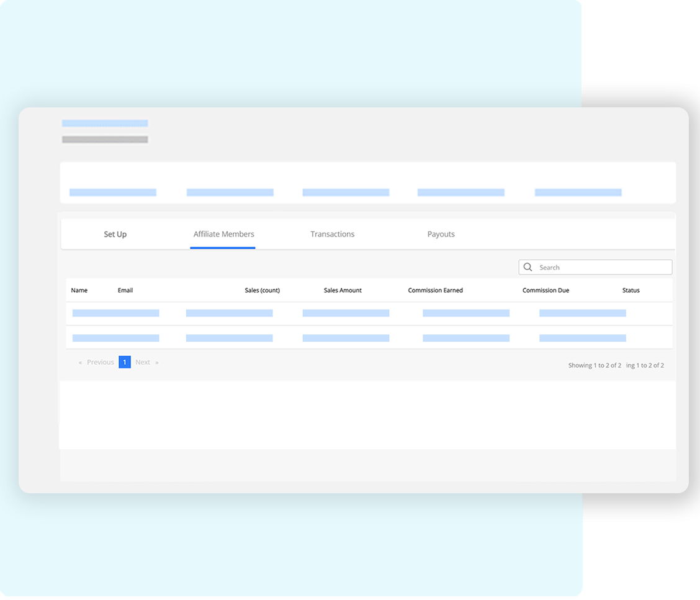Click the right double-arrow pagination icon
This screenshot has width=700, height=600.
157,362
